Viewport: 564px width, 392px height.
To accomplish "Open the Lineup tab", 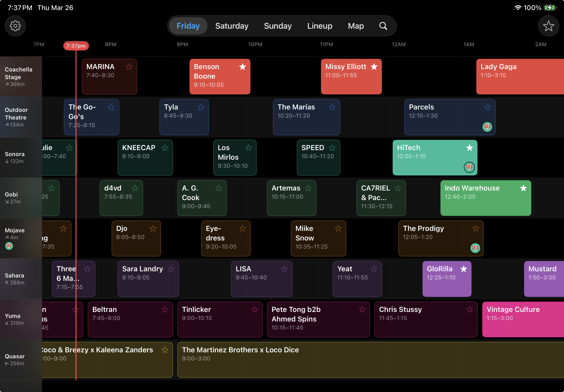I will (x=320, y=26).
